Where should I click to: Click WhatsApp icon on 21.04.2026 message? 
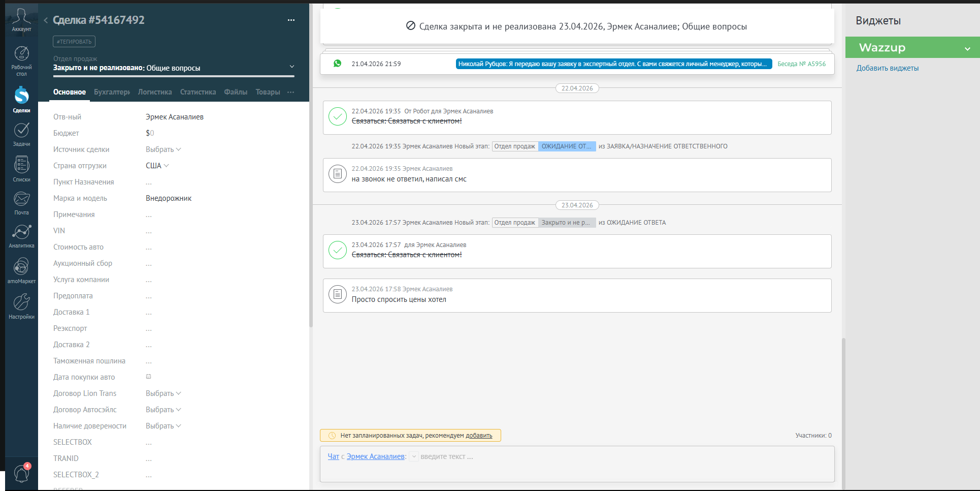(x=338, y=64)
